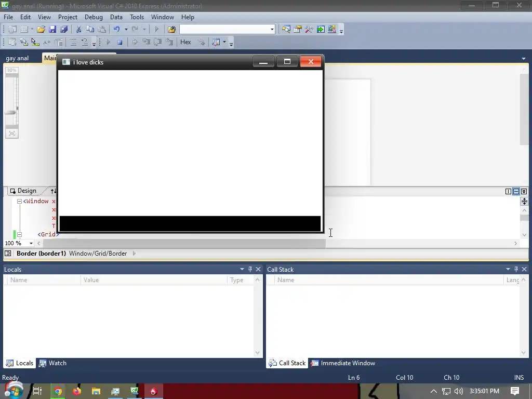The width and height of the screenshot is (532, 399).
Task: Click the Step Out debug icon
Action: pyautogui.click(x=169, y=43)
